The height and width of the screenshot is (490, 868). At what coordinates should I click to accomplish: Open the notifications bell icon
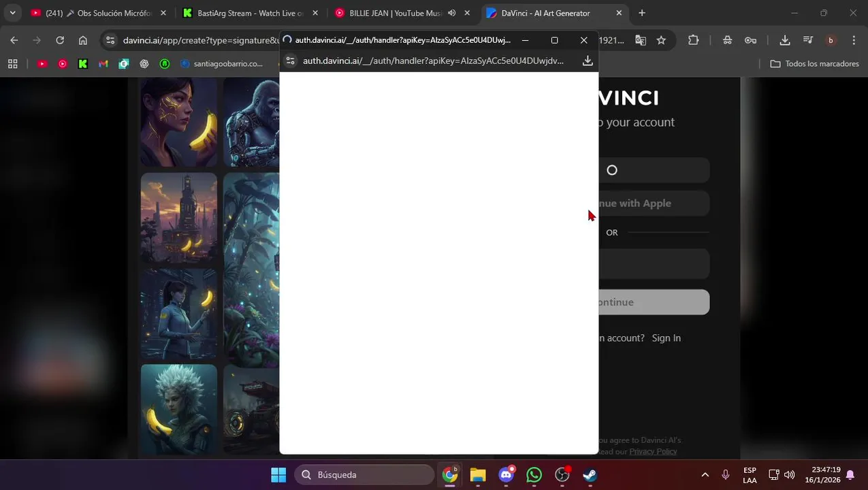[850, 475]
